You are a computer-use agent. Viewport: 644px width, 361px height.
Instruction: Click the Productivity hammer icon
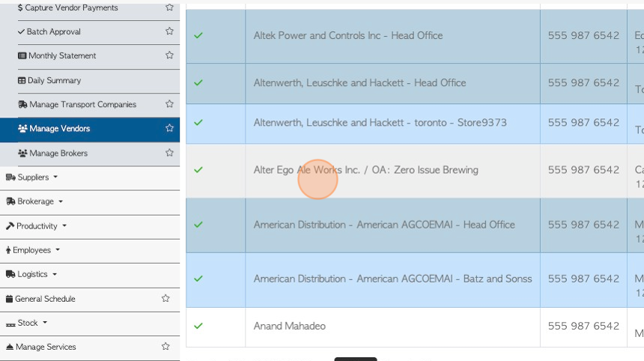10,226
